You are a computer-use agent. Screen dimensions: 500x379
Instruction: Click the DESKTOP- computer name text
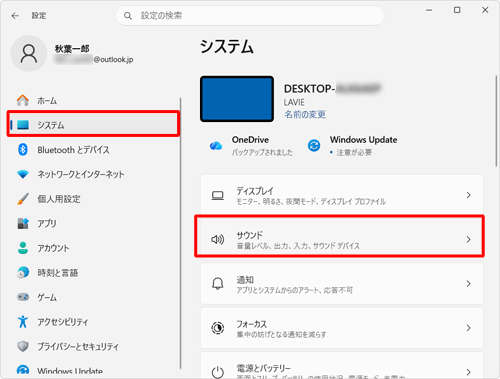point(332,88)
